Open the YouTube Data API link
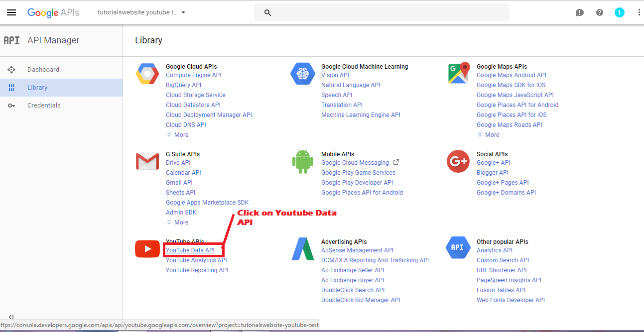Viewport: 644px width, 332px height. tap(190, 250)
